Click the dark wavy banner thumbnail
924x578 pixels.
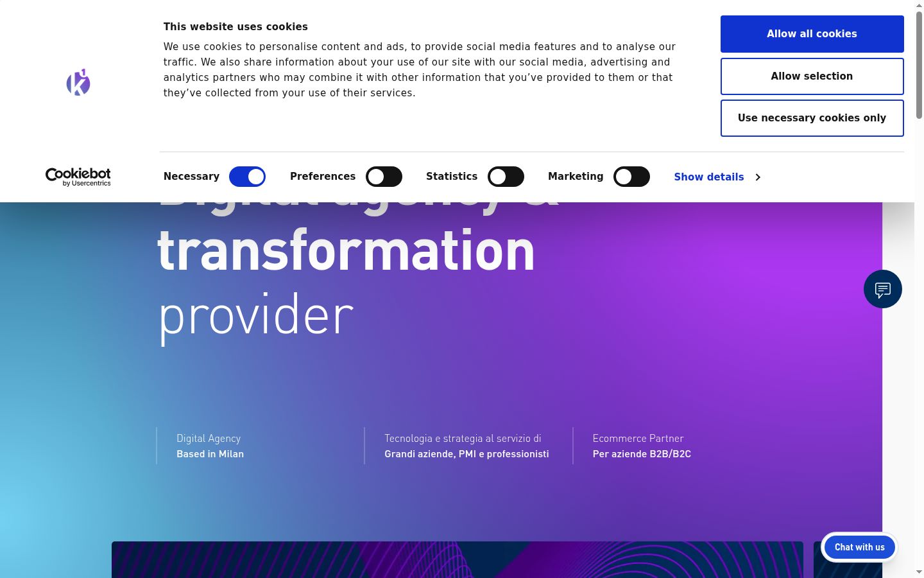pyautogui.click(x=458, y=559)
